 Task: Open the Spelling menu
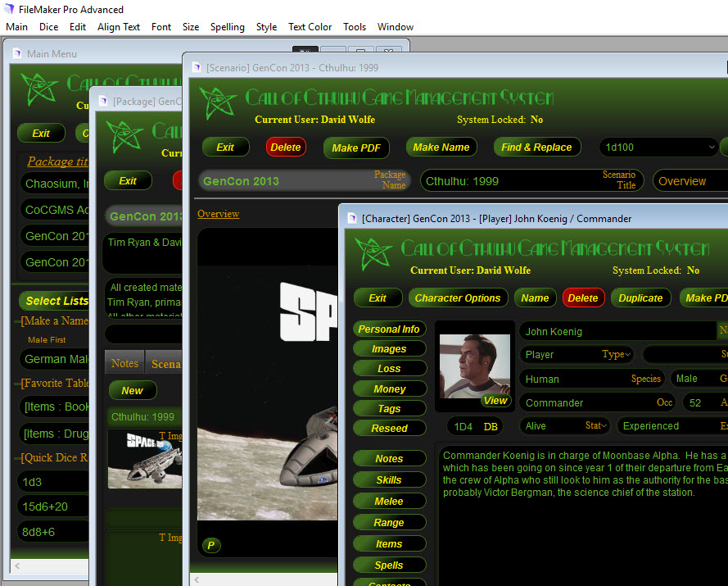point(227,27)
